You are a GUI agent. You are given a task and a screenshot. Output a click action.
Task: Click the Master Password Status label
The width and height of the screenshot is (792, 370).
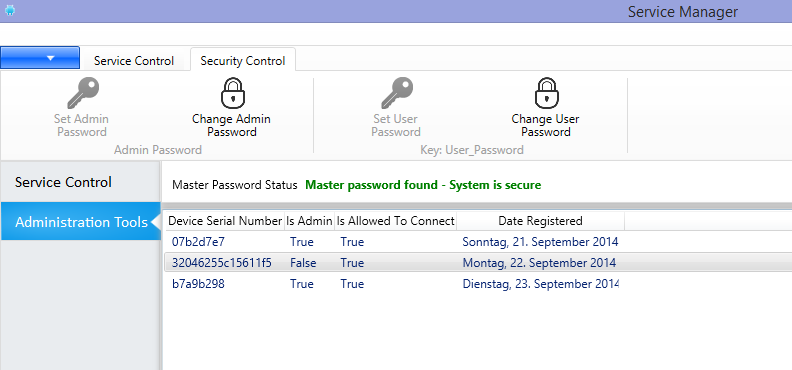coord(235,185)
